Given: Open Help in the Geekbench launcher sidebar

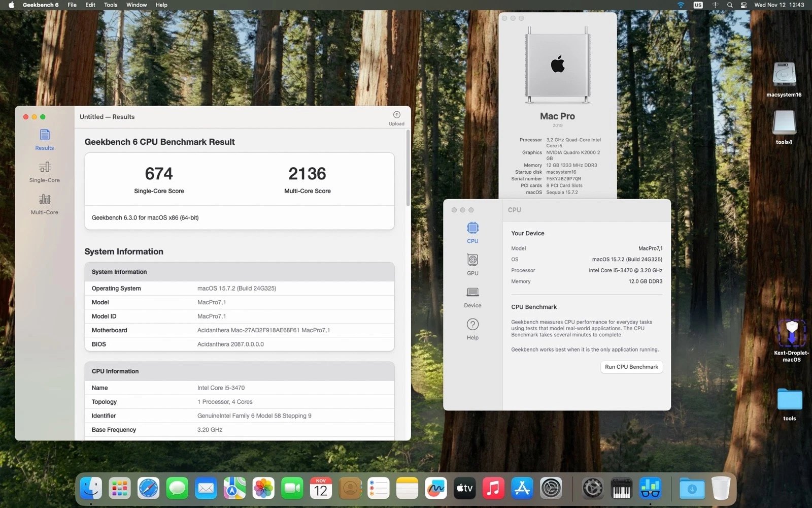Looking at the screenshot, I should (472, 329).
